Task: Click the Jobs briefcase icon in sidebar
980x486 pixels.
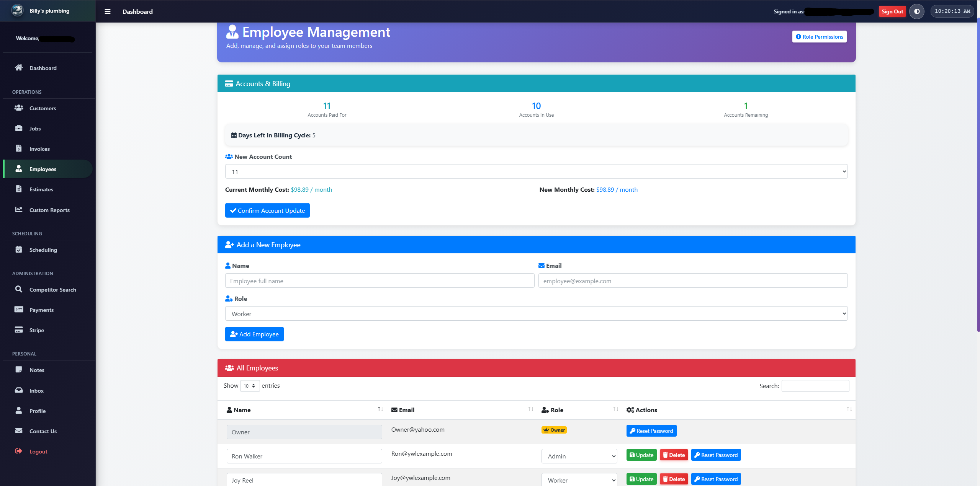Action: tap(18, 128)
